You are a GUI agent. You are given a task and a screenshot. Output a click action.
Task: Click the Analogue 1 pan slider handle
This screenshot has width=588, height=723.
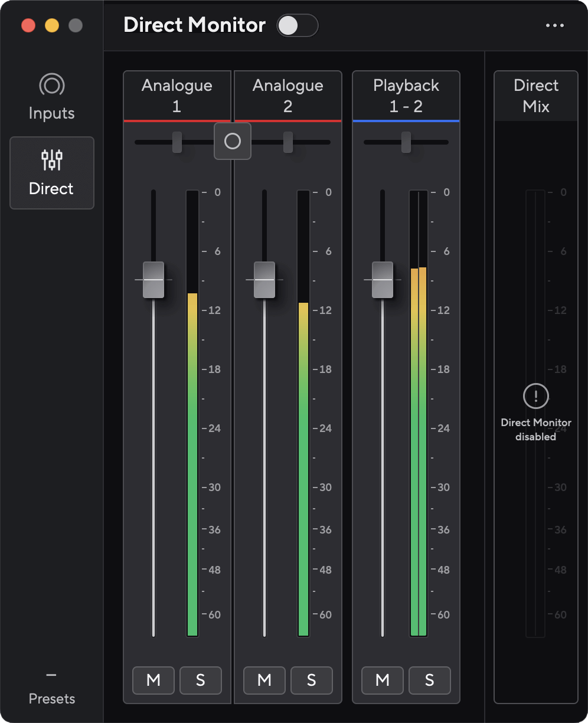(177, 142)
